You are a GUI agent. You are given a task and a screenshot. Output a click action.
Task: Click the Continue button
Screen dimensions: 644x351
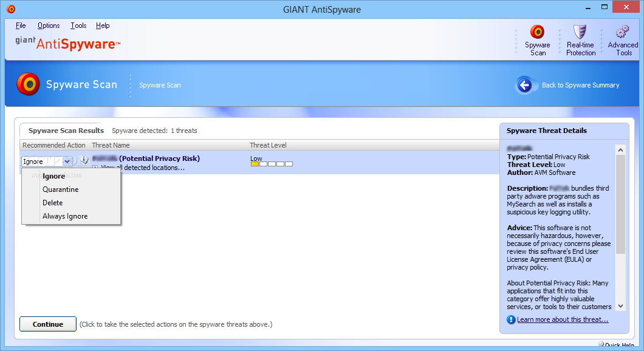click(x=47, y=324)
